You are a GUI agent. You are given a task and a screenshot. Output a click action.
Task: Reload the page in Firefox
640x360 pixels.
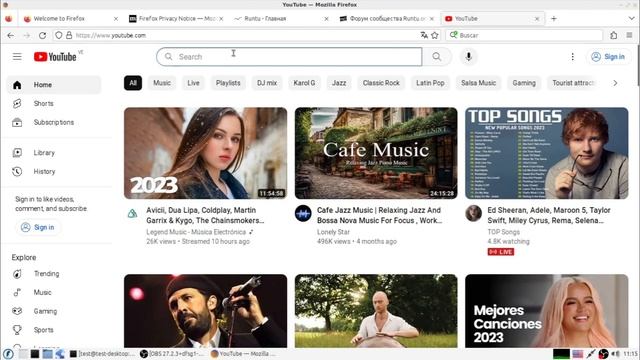click(42, 36)
